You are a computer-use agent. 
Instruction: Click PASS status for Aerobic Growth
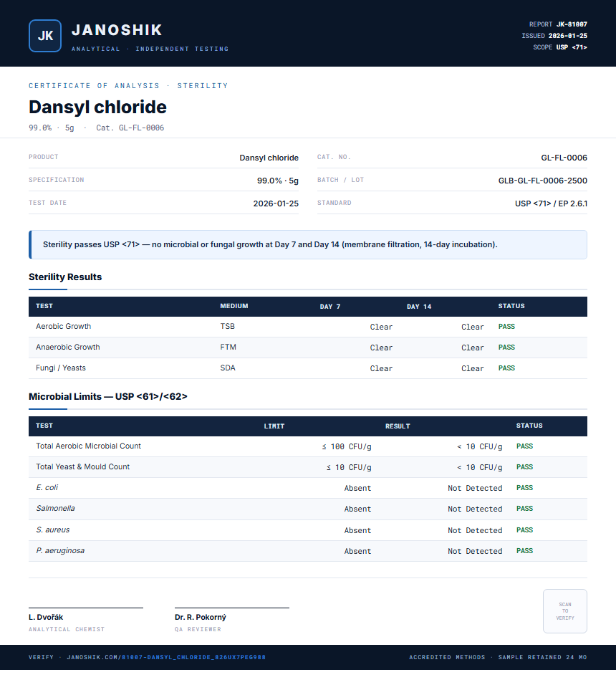(506, 327)
